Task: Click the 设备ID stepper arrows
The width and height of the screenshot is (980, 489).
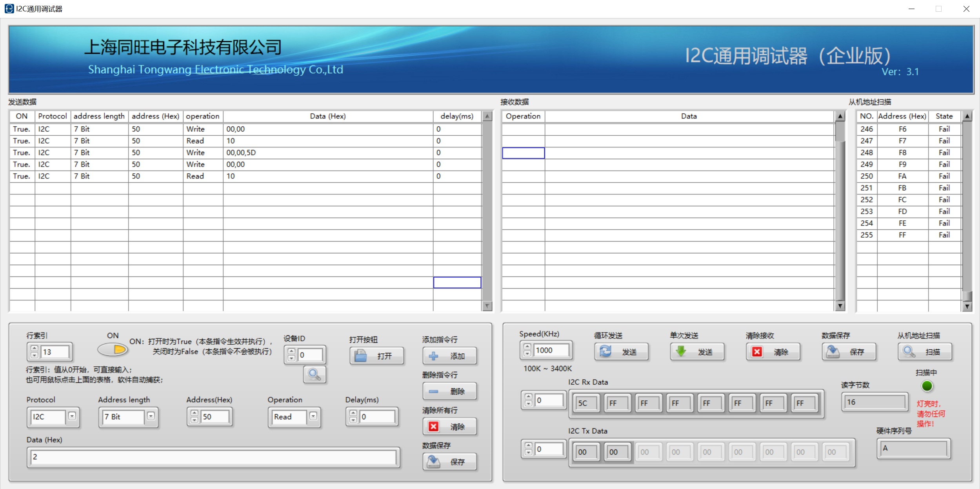Action: [291, 354]
